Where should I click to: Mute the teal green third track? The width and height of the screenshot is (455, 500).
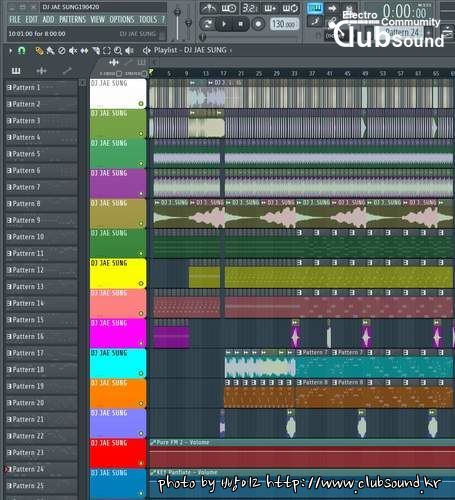(x=141, y=164)
